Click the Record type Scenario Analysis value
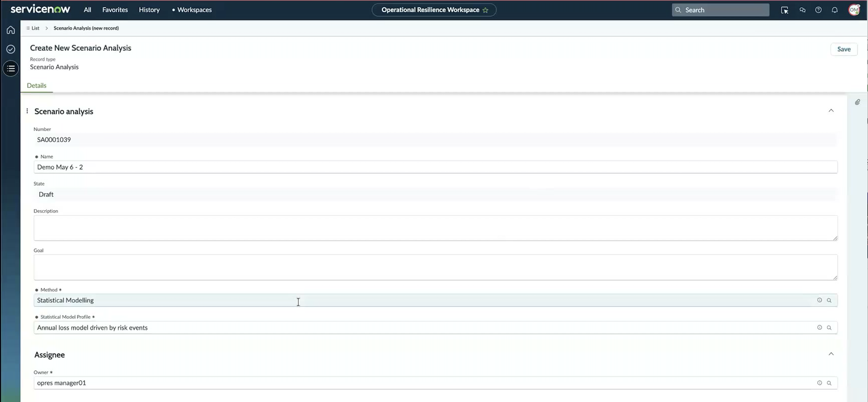Image resolution: width=868 pixels, height=402 pixels. [x=54, y=67]
